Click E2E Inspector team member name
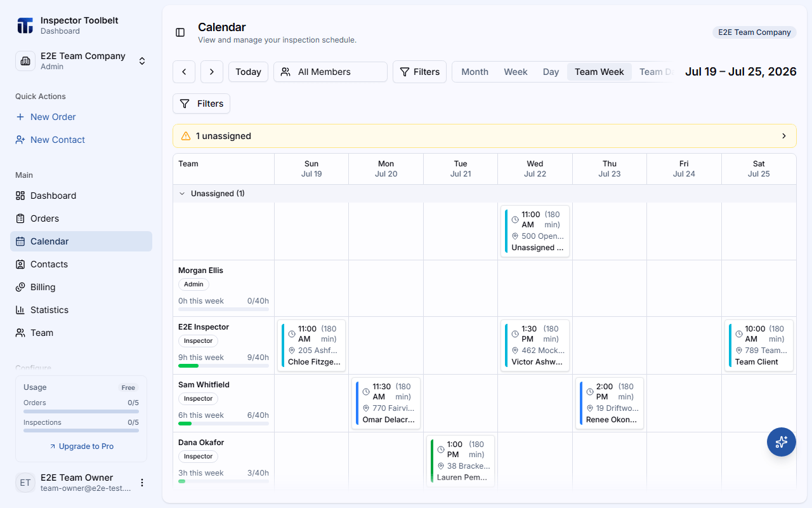This screenshot has width=812, height=508. coord(204,327)
